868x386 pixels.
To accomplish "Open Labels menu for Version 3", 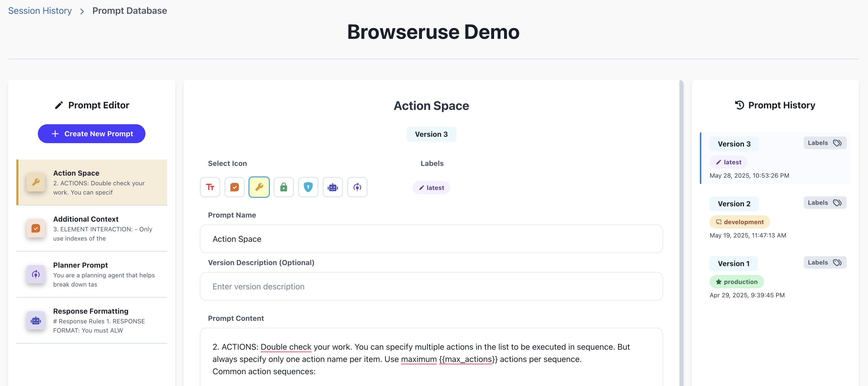I will click(825, 143).
